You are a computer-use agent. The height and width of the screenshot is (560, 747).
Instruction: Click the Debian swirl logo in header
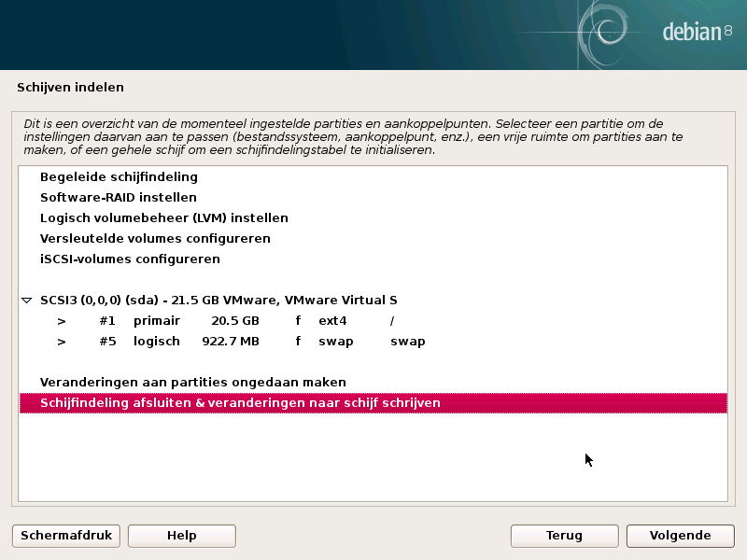(603, 32)
